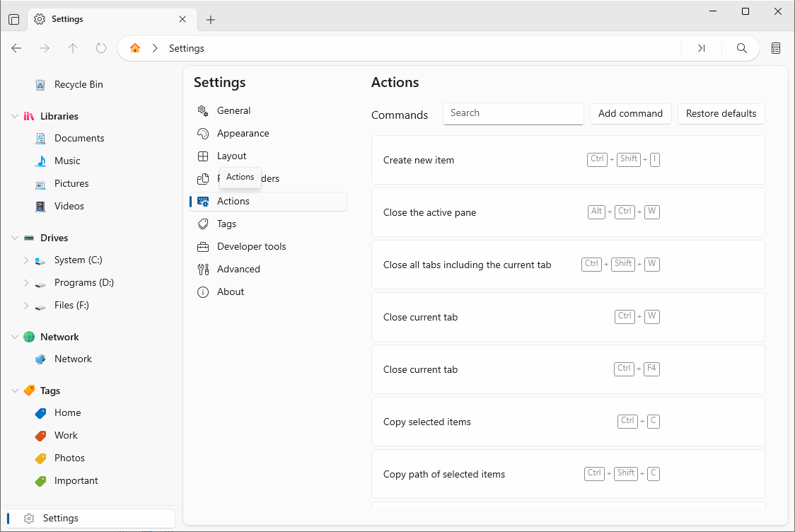Click the Home icon in the address bar

tap(135, 48)
